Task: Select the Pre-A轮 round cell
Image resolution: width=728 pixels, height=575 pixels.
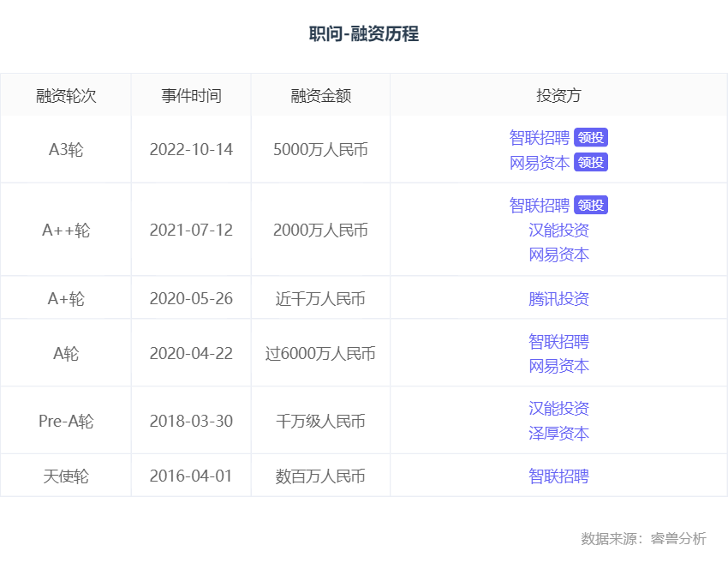Action: (x=66, y=422)
